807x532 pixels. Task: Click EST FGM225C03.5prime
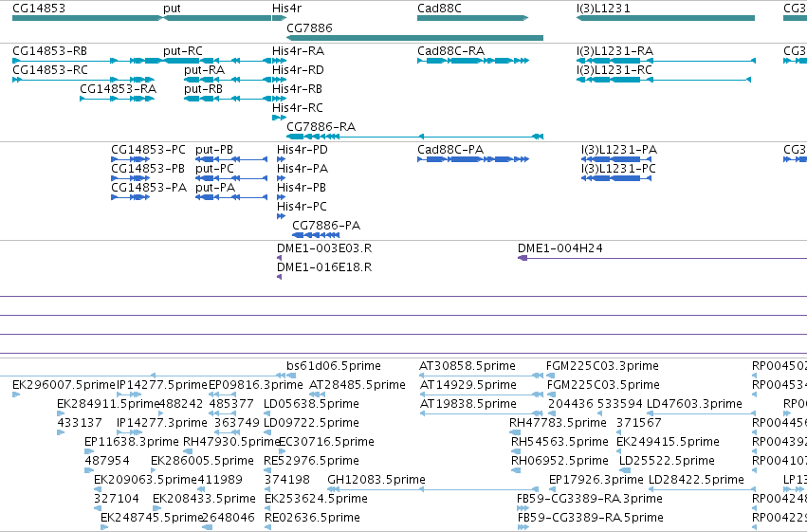pyautogui.click(x=603, y=385)
